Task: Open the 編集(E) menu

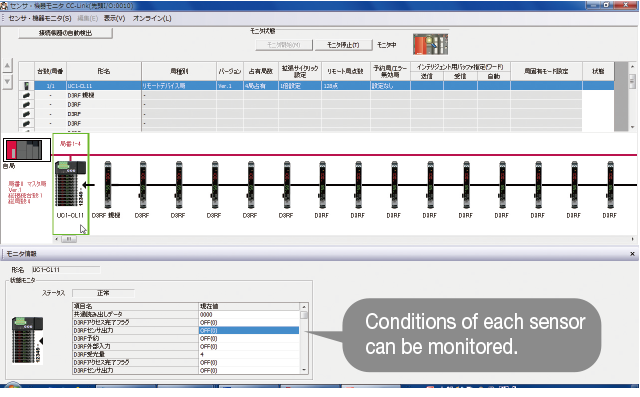Action: (87, 18)
